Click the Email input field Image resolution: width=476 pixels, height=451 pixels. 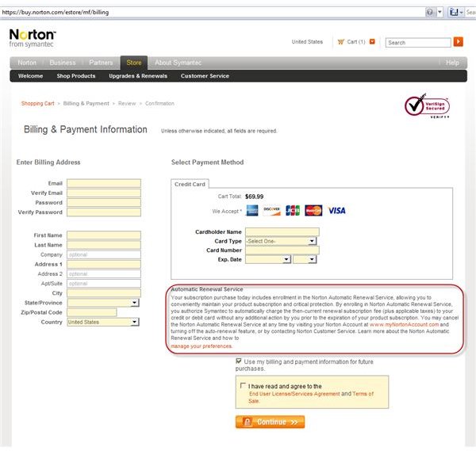click(104, 183)
